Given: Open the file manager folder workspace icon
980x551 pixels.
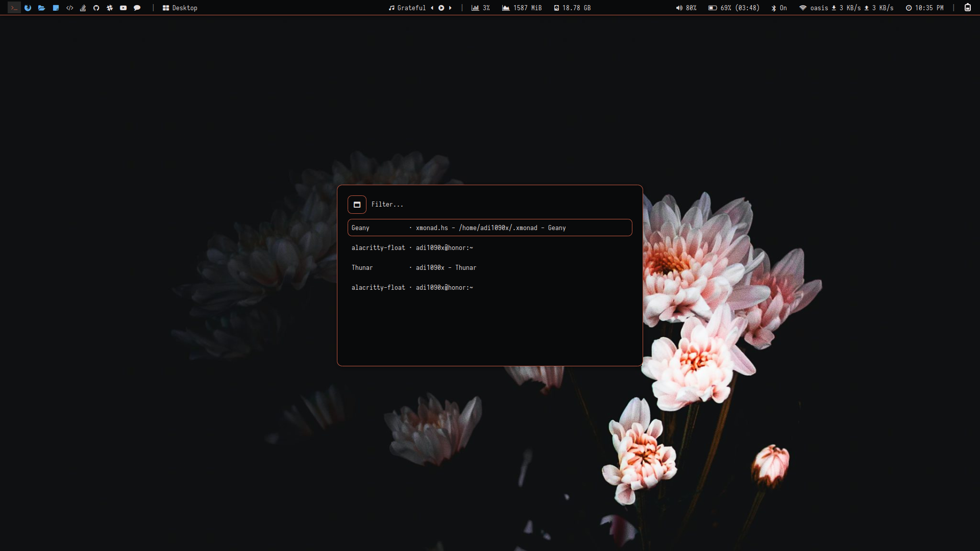Looking at the screenshot, I should point(41,8).
